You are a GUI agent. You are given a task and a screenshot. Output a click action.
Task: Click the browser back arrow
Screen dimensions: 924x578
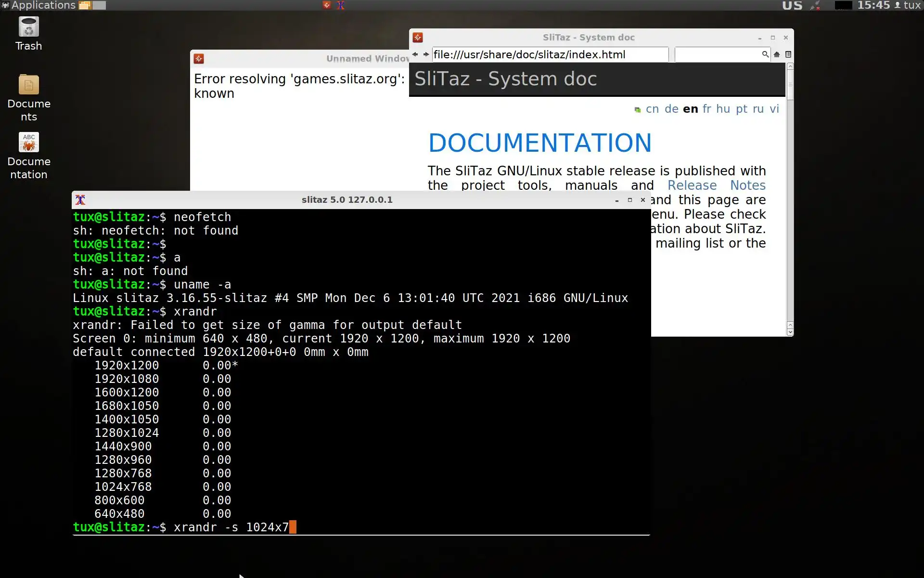(x=415, y=54)
